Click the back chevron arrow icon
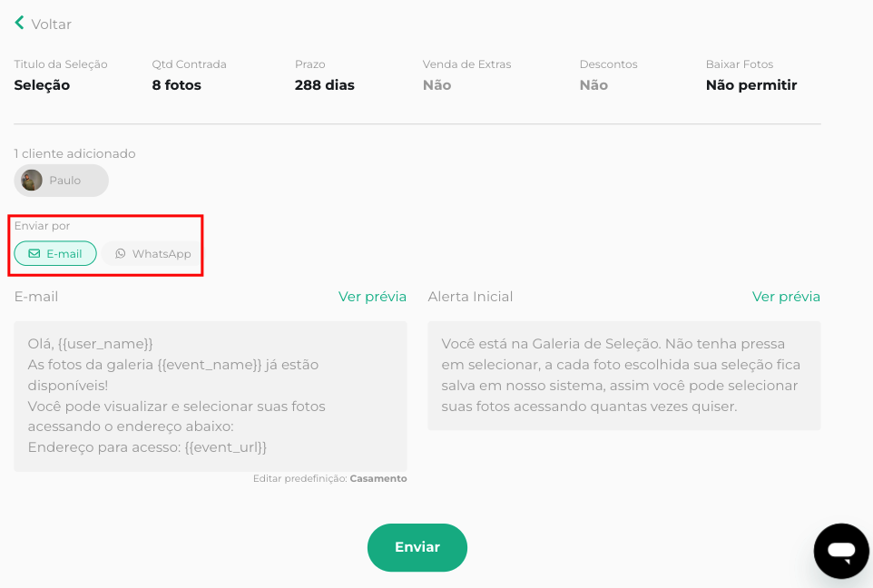Viewport: 873px width, 588px height. pyautogui.click(x=19, y=23)
